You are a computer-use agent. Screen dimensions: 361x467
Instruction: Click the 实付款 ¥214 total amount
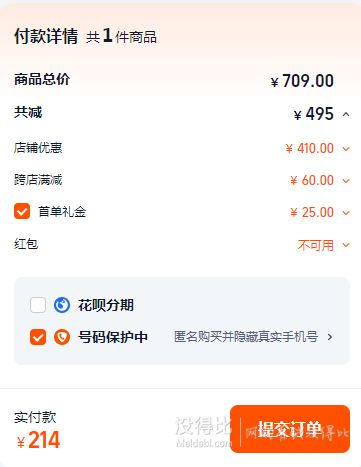coord(38,440)
